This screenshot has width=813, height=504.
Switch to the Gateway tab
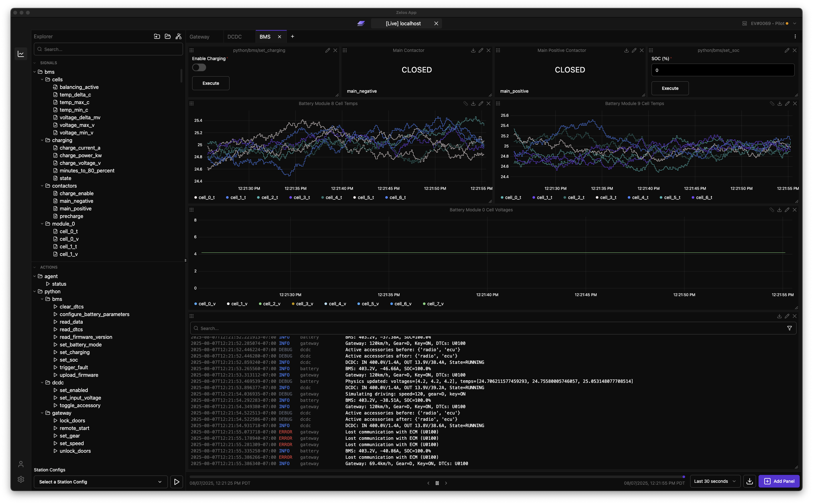pos(199,37)
